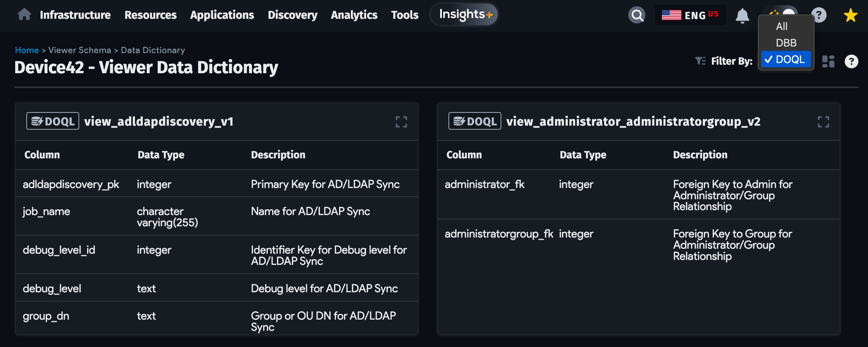868x347 pixels.
Task: Click the Device42 - Viewer Data Dictionary heading
Action: pyautogui.click(x=146, y=67)
